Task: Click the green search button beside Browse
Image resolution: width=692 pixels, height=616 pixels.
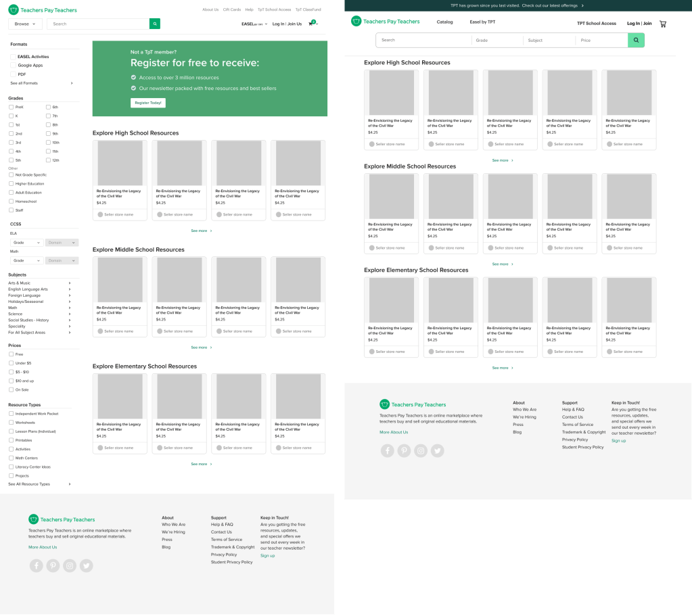Action: (x=155, y=24)
